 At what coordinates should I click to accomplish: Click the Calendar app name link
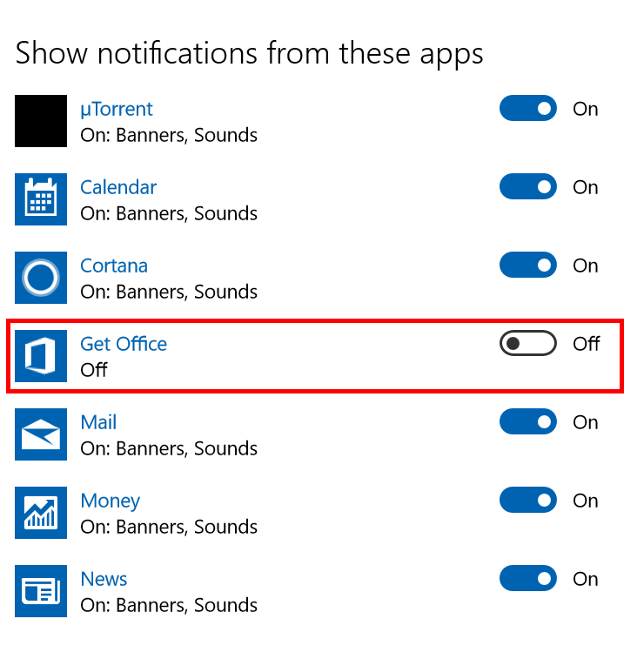(118, 187)
